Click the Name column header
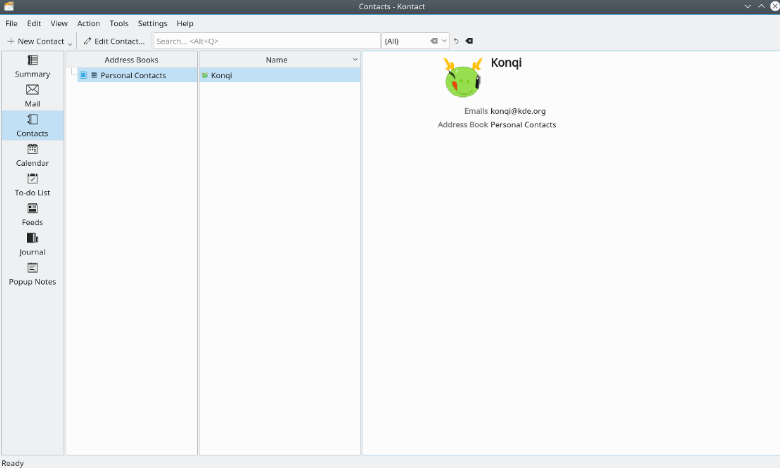The height and width of the screenshot is (468, 780). [x=277, y=60]
